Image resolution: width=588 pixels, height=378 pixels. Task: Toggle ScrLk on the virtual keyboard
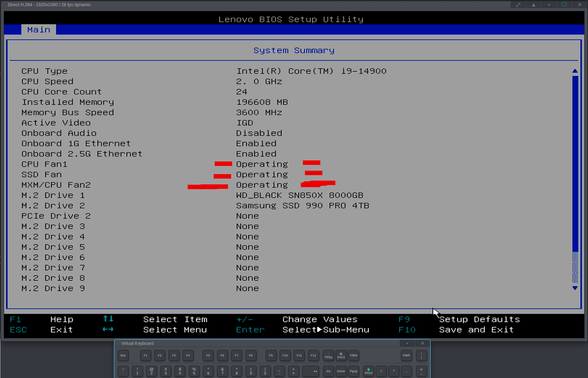click(341, 356)
